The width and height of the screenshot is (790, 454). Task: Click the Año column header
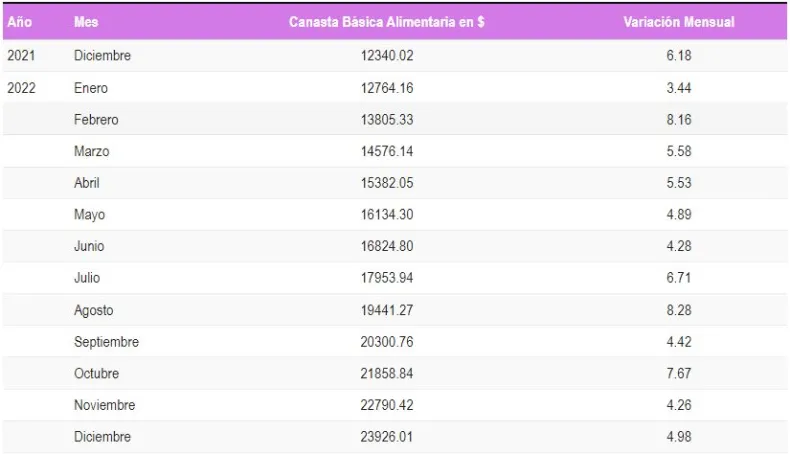coord(19,22)
